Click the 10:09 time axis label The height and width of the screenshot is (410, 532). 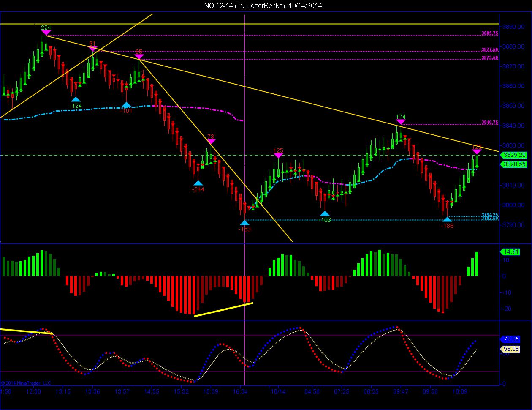coord(460,392)
